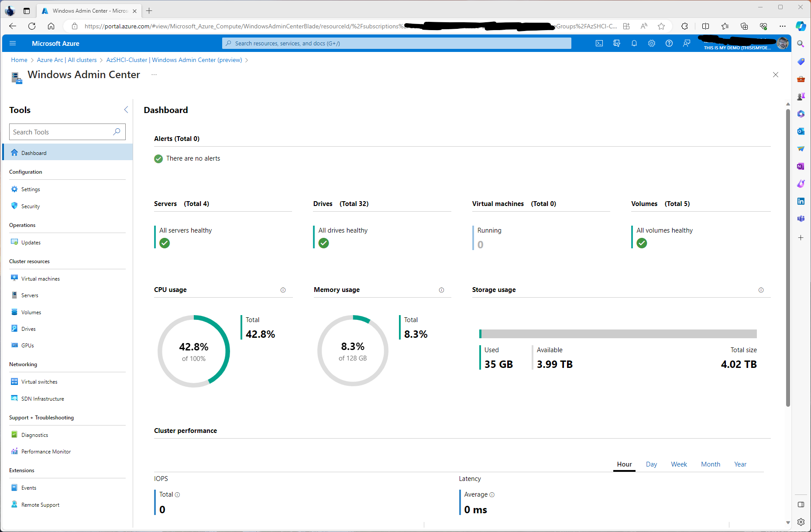Open Azure notifications bell

click(x=634, y=43)
